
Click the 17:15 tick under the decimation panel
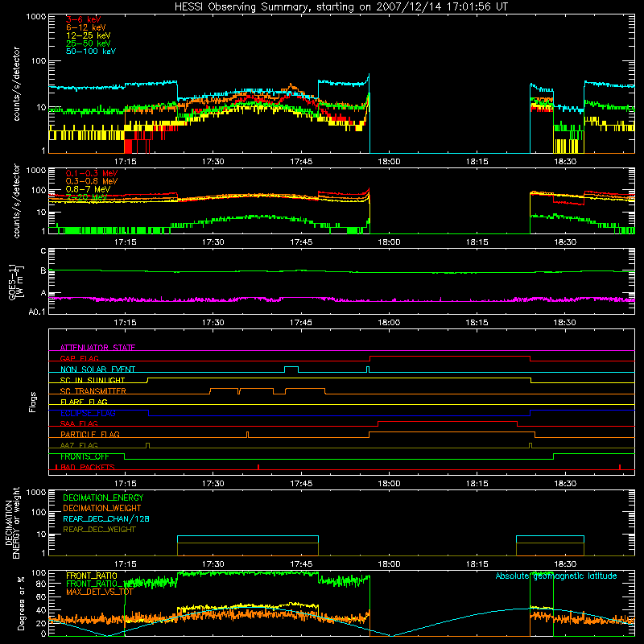(126, 564)
